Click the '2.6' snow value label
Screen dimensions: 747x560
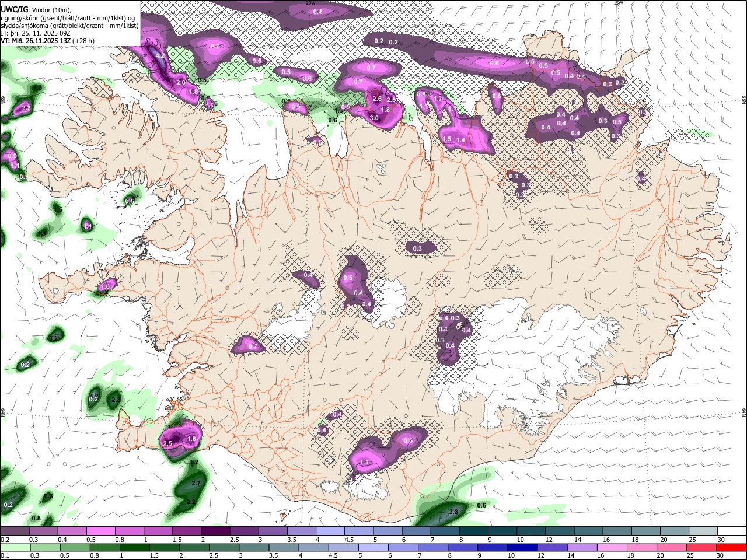[377, 99]
